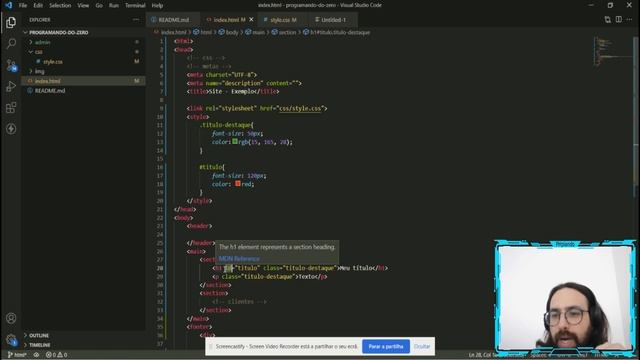Close the index.html tab
Image resolution: width=640 pixels, height=360 pixels.
251,20
